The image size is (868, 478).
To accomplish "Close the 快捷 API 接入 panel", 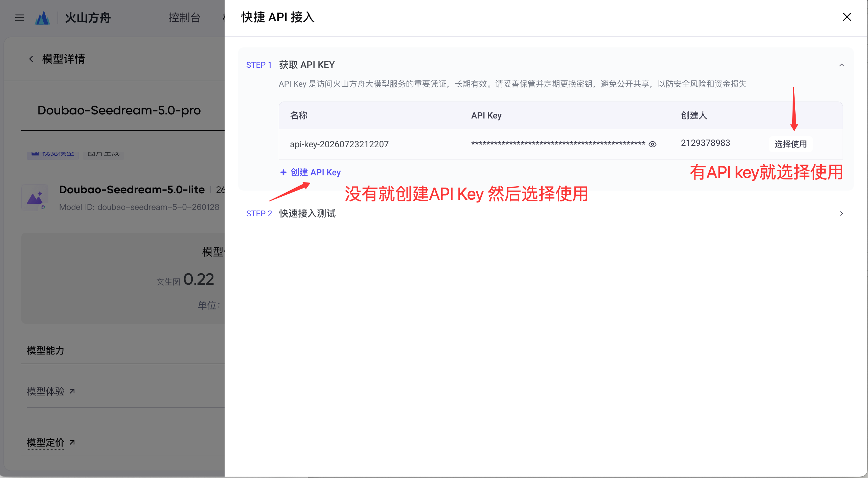I will click(x=847, y=17).
